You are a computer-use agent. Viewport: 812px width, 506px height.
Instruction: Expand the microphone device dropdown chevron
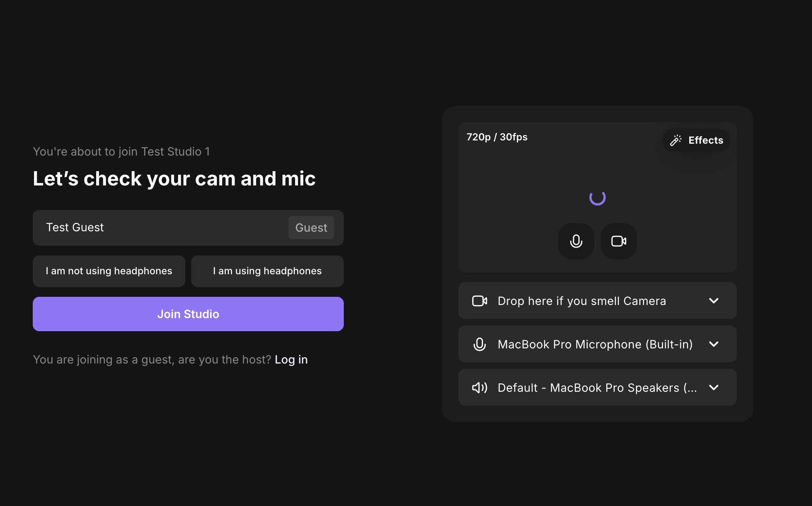714,344
